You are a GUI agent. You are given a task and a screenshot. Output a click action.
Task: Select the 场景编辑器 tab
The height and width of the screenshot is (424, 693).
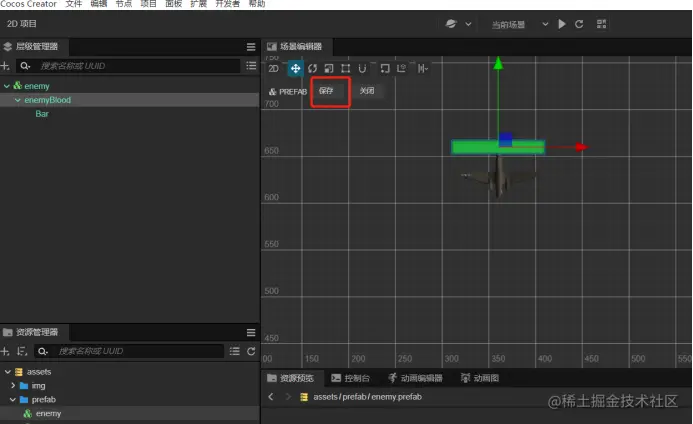296,46
